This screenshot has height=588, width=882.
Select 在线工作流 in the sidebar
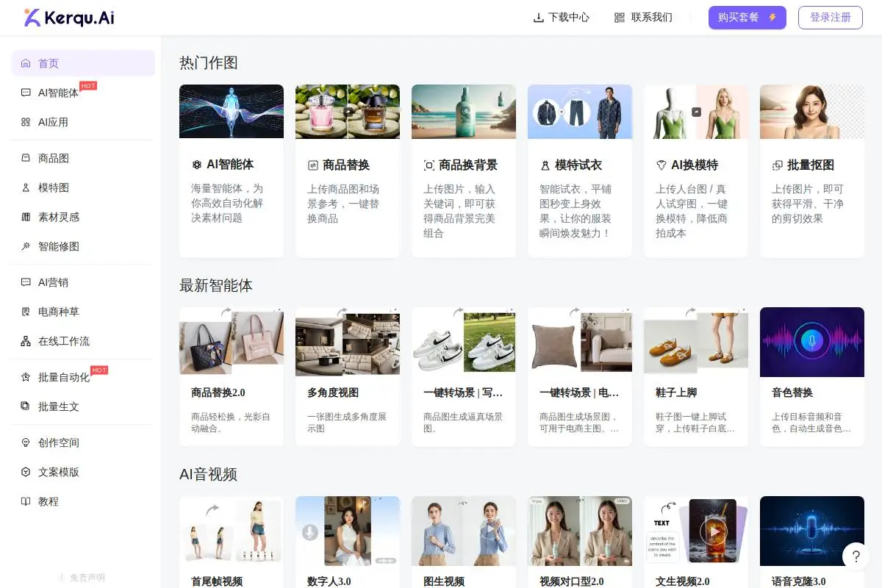pos(83,341)
